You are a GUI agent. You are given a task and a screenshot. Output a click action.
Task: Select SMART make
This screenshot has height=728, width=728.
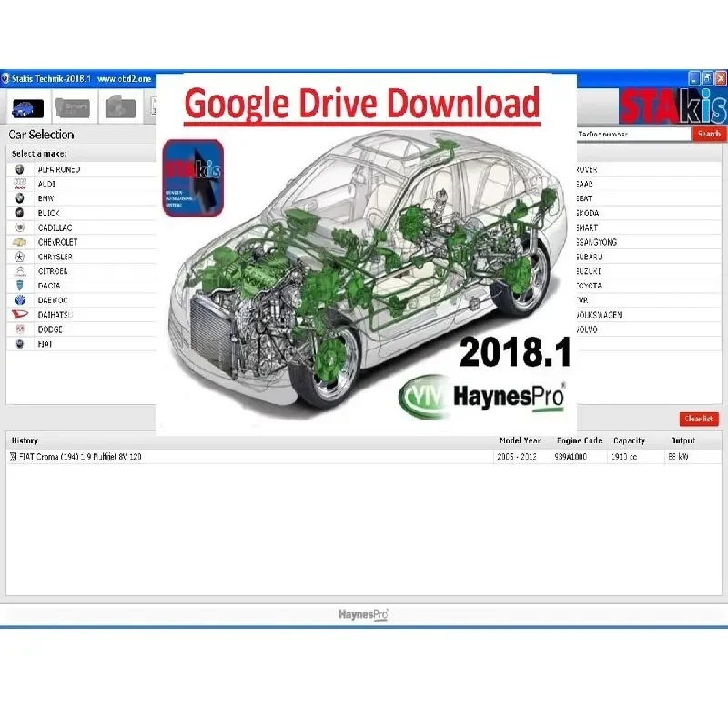point(587,227)
